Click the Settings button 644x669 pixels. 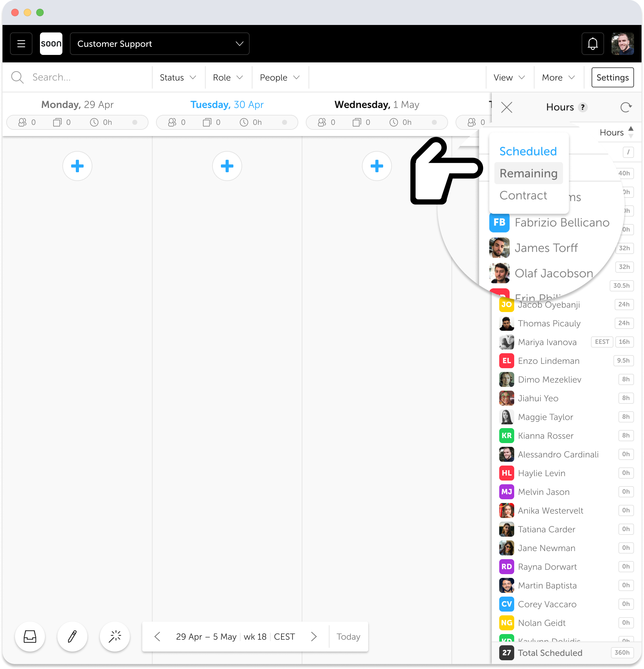(612, 78)
